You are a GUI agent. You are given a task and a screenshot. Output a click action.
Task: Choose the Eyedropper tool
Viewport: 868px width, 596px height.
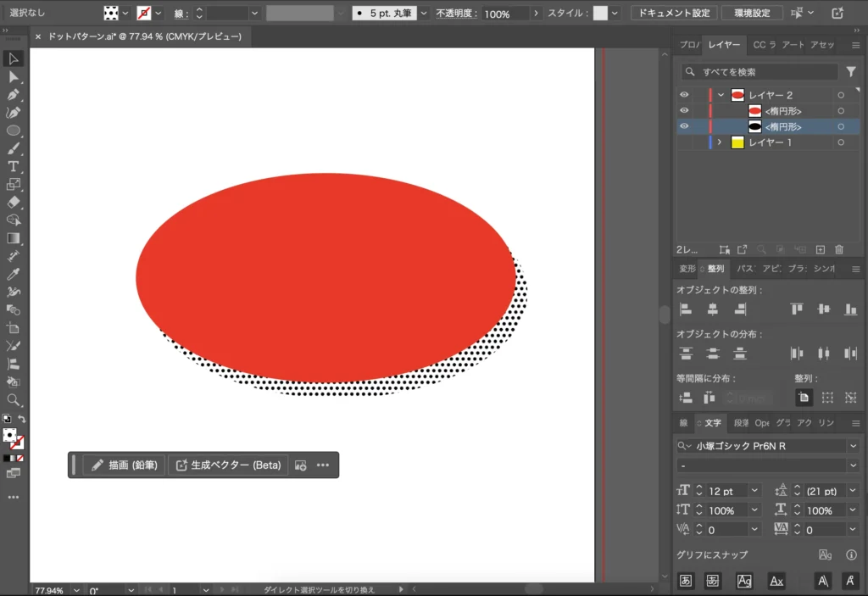(14, 274)
